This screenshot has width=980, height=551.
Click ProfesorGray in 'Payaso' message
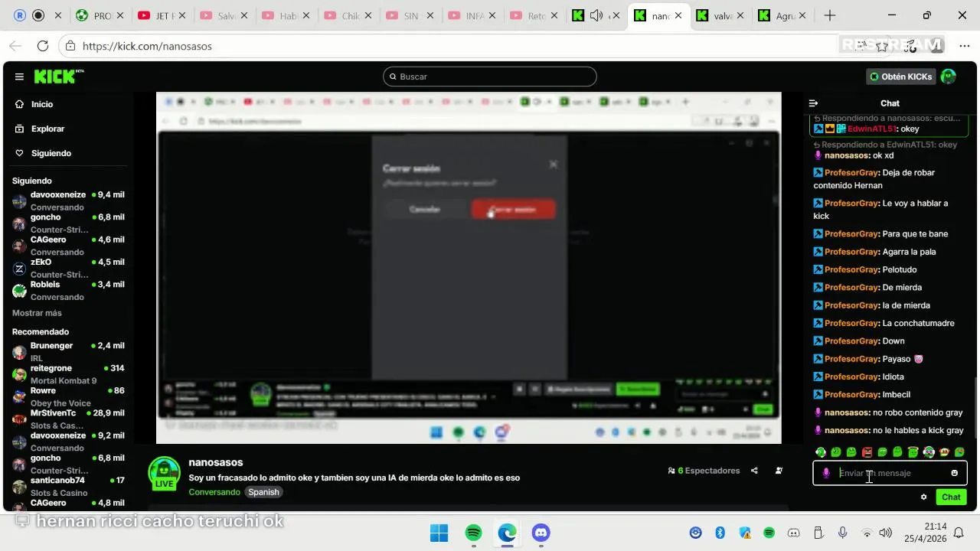click(x=851, y=359)
